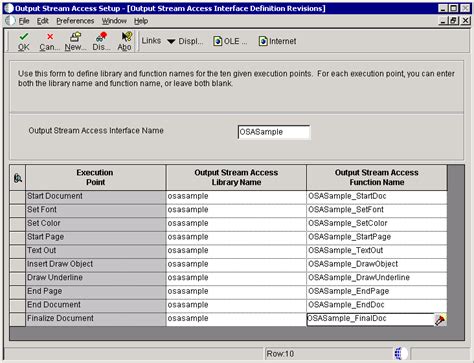Click library name cell in Text Out row
The image size is (474, 363).
pos(236,251)
